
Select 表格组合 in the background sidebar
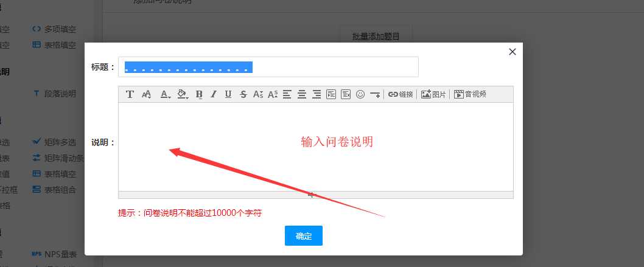(54, 190)
